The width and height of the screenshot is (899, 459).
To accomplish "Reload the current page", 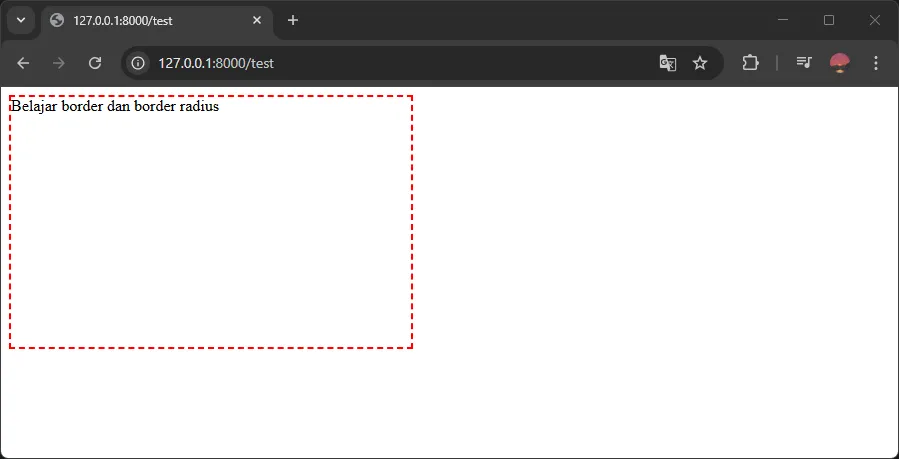I will click(x=95, y=63).
